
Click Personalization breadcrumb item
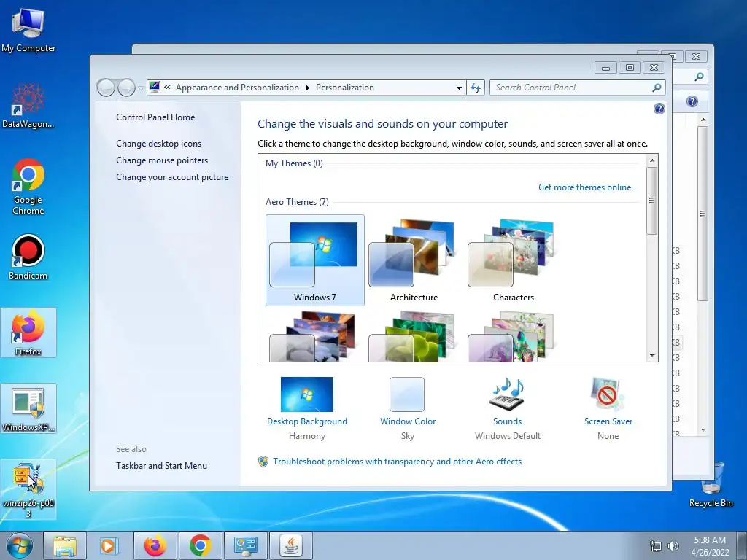click(x=345, y=87)
